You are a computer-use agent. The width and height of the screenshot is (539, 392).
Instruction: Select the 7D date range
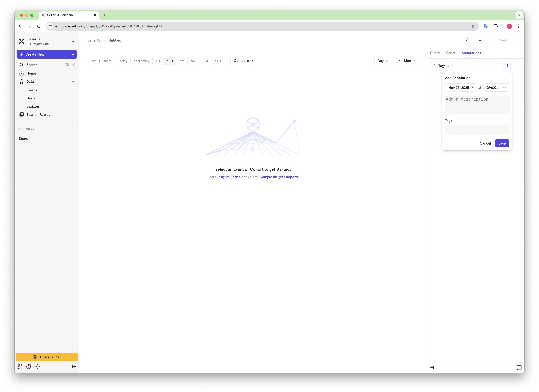coord(158,61)
